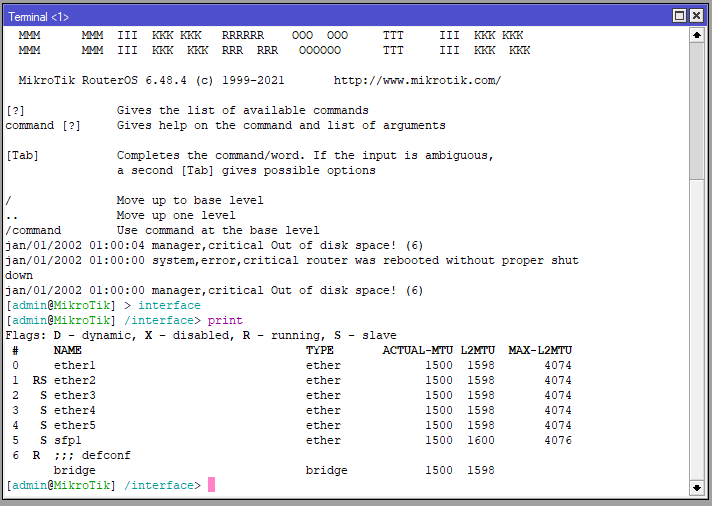The image size is (712, 506).
Task: Click the 1598 L2MTU value for ether3
Action: pyautogui.click(x=481, y=395)
